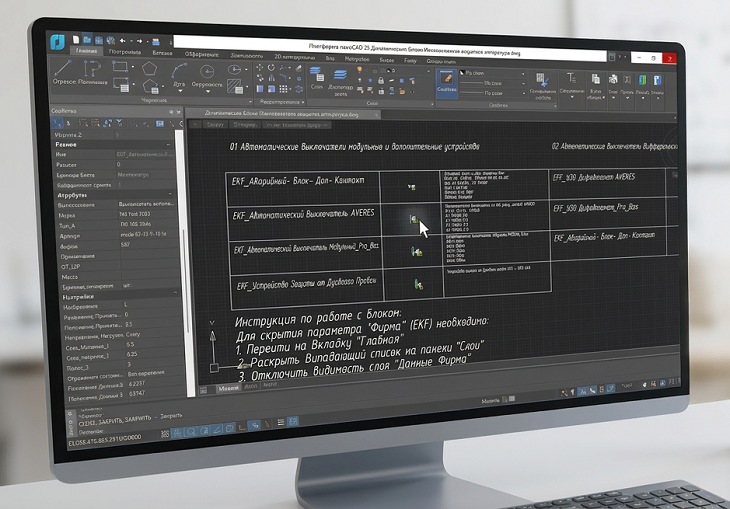Toggle the ortho mode button in the status bar
Screen dimensions: 730x509
point(242,428)
